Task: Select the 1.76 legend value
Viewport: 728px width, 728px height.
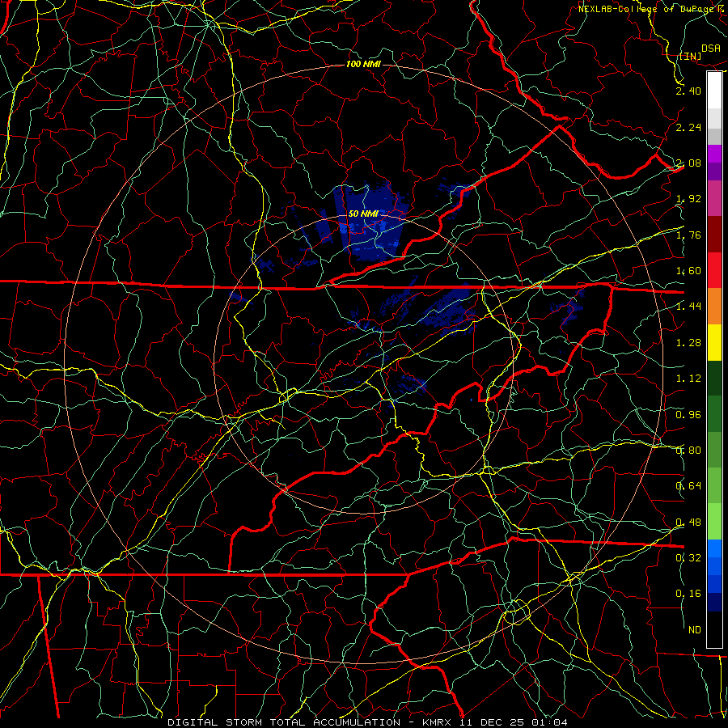Action: (688, 235)
